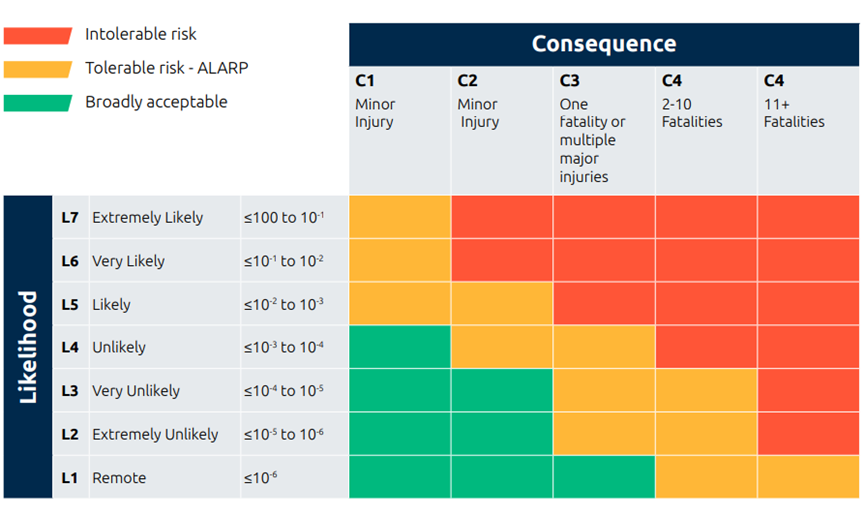
Task: Click the red Intolerable risk legend swatch
Action: pos(38,35)
